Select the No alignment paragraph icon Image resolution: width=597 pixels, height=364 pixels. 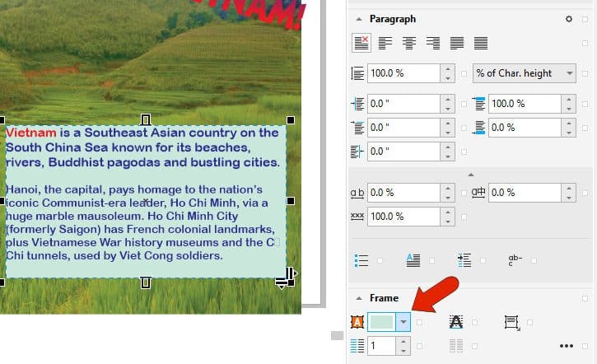[x=361, y=43]
